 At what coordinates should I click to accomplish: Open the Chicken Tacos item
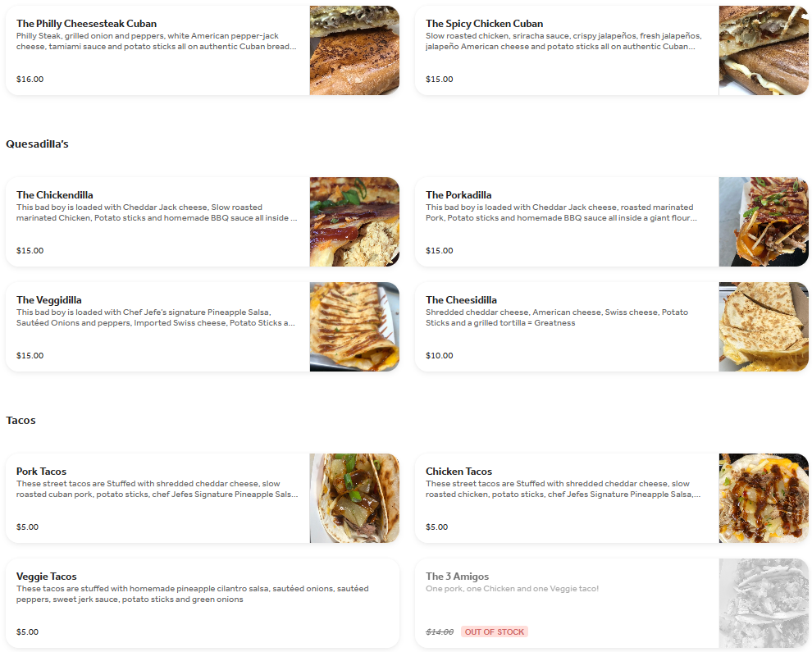point(612,498)
